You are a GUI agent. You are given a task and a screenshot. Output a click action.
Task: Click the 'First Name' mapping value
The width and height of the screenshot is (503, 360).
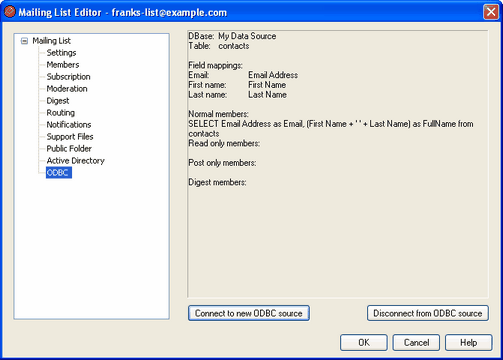(x=267, y=85)
